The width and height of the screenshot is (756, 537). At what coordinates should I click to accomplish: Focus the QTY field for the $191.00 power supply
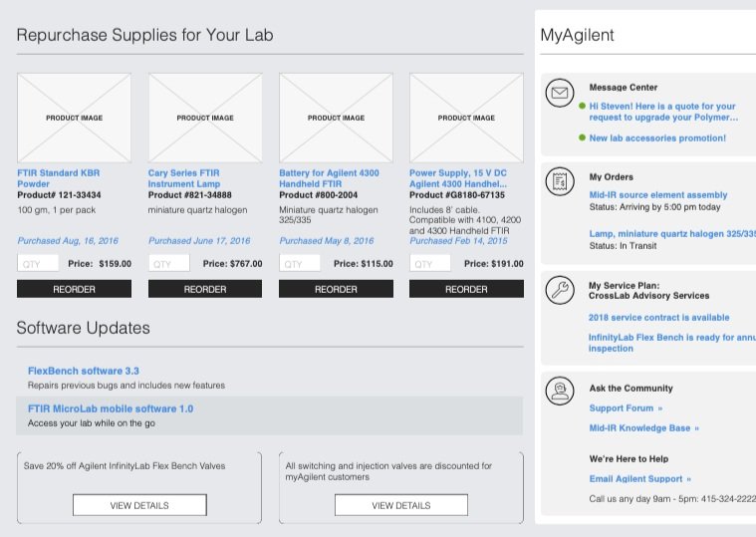[x=430, y=264]
